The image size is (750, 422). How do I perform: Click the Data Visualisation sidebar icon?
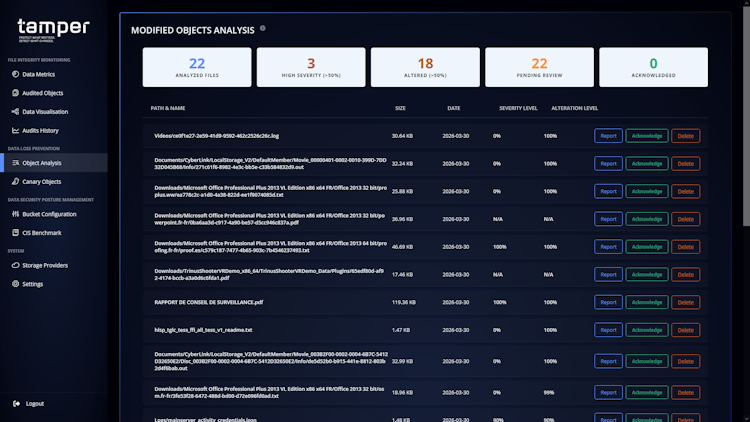[15, 111]
